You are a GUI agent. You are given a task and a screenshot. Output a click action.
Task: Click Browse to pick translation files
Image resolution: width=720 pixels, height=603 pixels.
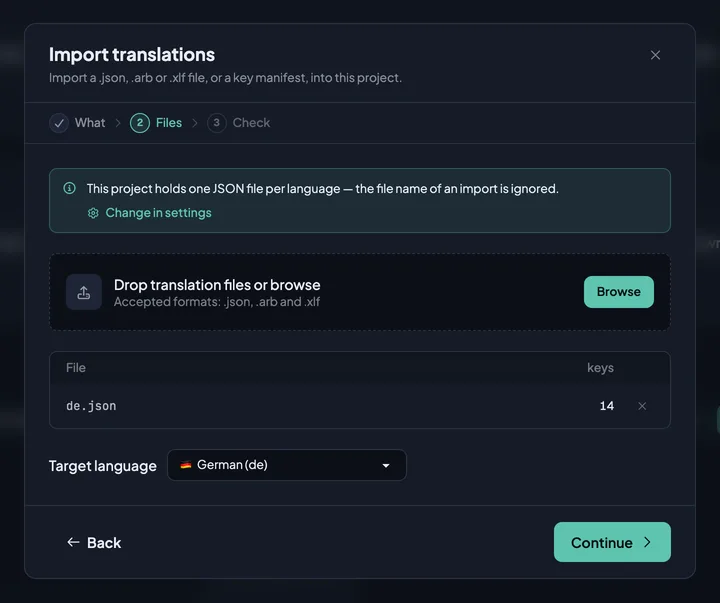click(619, 292)
